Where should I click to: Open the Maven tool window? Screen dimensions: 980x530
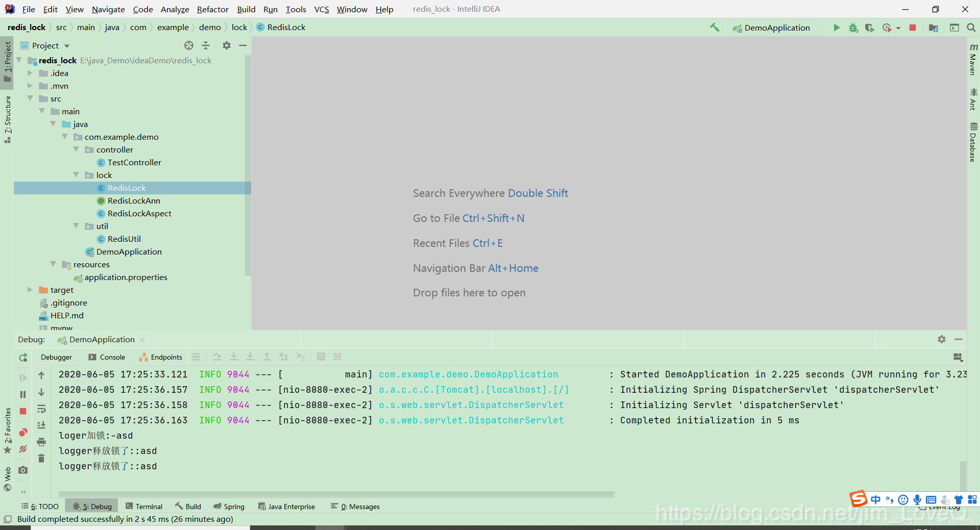(973, 59)
